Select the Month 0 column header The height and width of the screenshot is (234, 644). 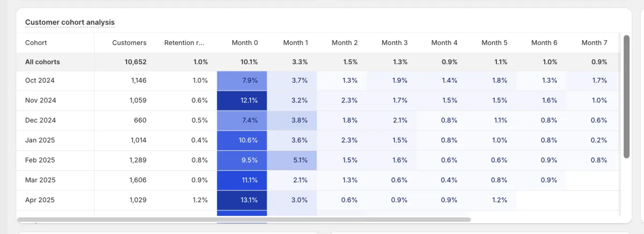pyautogui.click(x=245, y=43)
